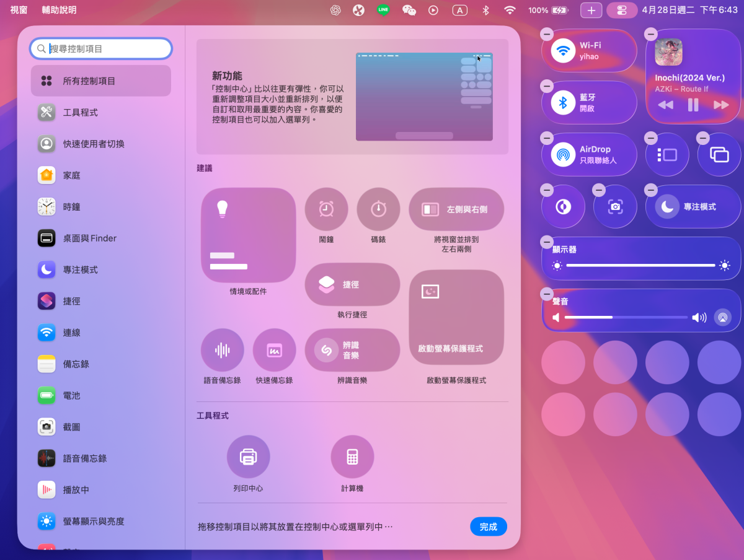Remove the 顯示器 slider module
Image resolution: width=744 pixels, height=560 pixels.
tap(546, 242)
